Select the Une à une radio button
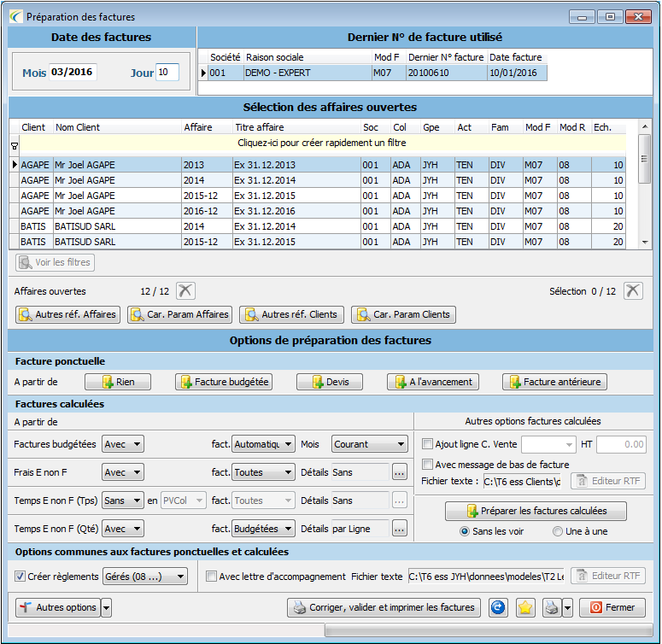This screenshot has height=644, width=662. (558, 531)
